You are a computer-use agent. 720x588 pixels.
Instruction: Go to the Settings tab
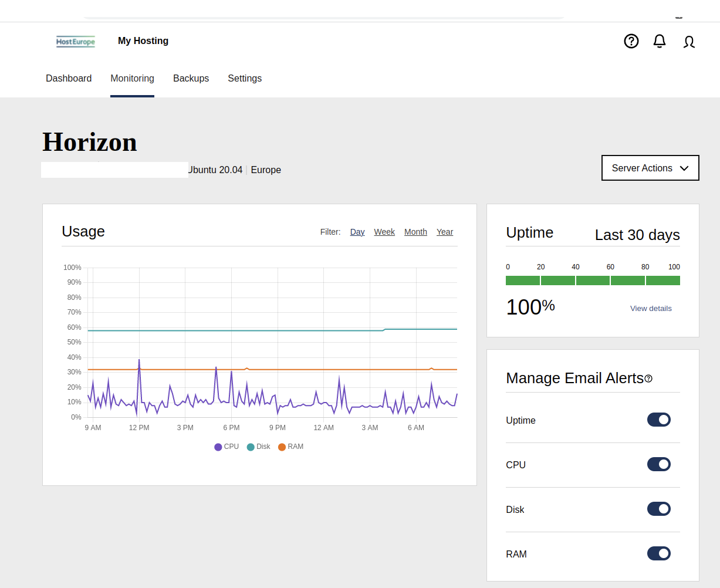pos(245,79)
